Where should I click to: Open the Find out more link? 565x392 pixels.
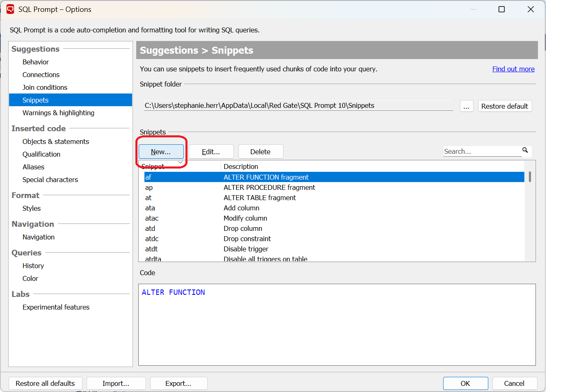pyautogui.click(x=513, y=69)
